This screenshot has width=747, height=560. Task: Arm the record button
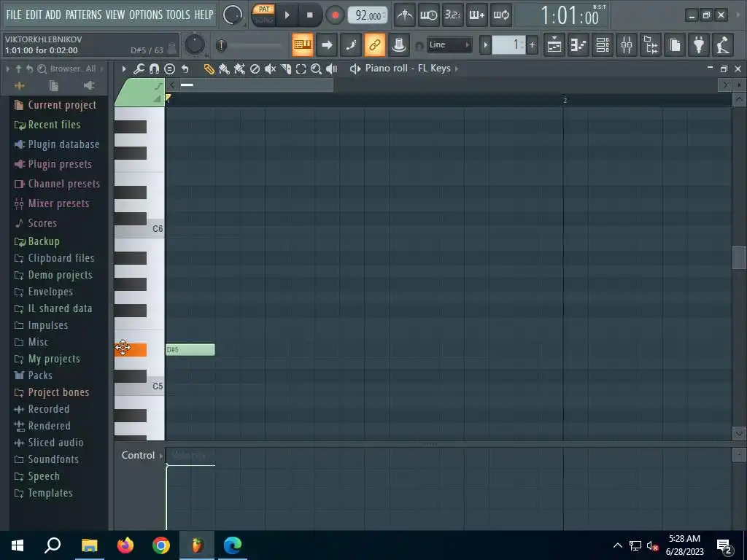point(335,15)
